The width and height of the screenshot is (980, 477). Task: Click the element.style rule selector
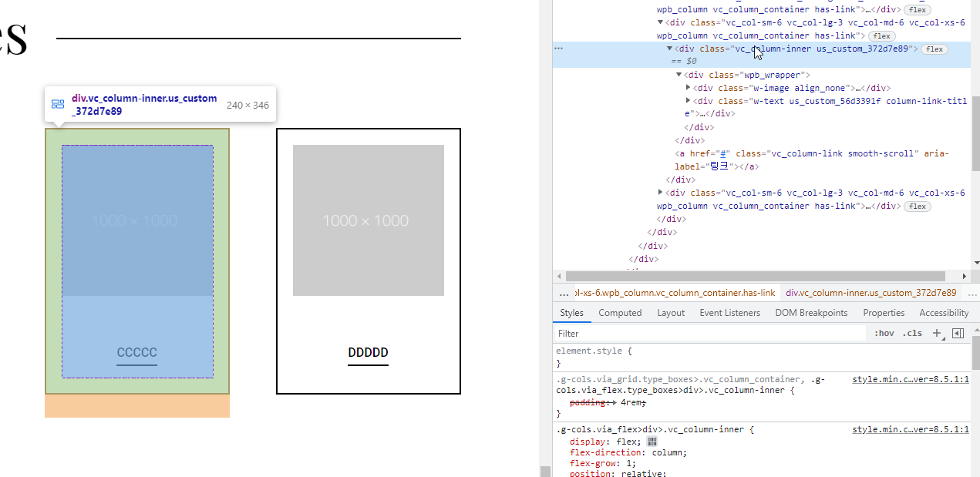click(x=591, y=351)
